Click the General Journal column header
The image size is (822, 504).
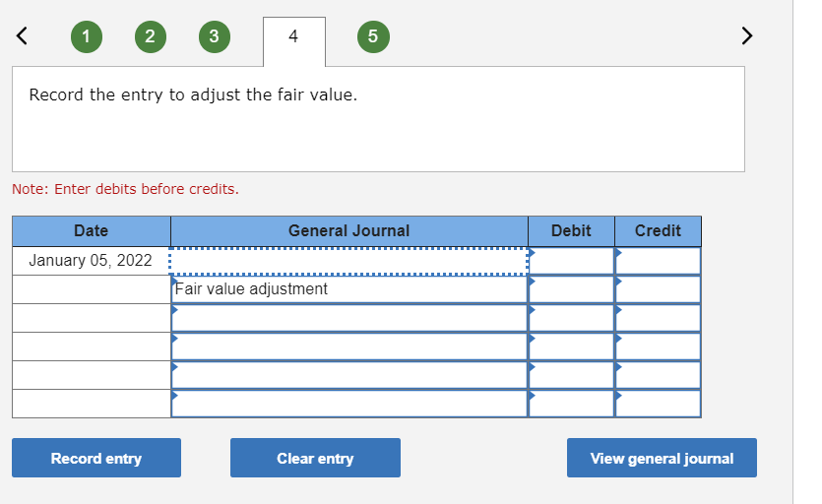pos(349,230)
